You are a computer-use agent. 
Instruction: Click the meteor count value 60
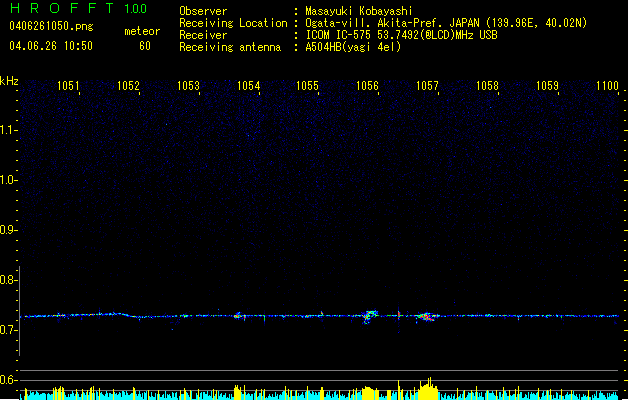click(x=145, y=46)
